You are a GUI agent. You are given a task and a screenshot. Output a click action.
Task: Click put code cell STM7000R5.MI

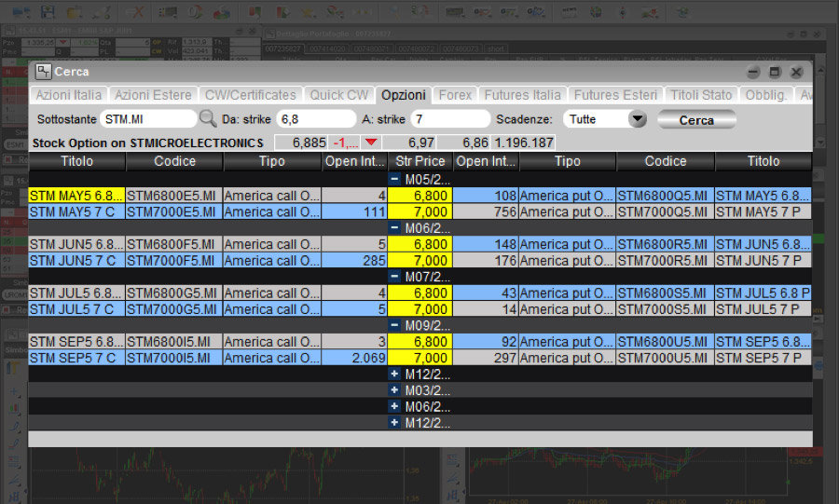665,260
